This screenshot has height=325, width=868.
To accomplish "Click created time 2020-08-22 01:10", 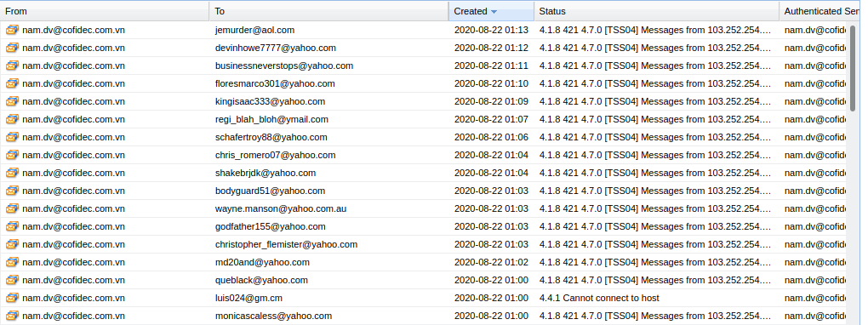I will 492,83.
